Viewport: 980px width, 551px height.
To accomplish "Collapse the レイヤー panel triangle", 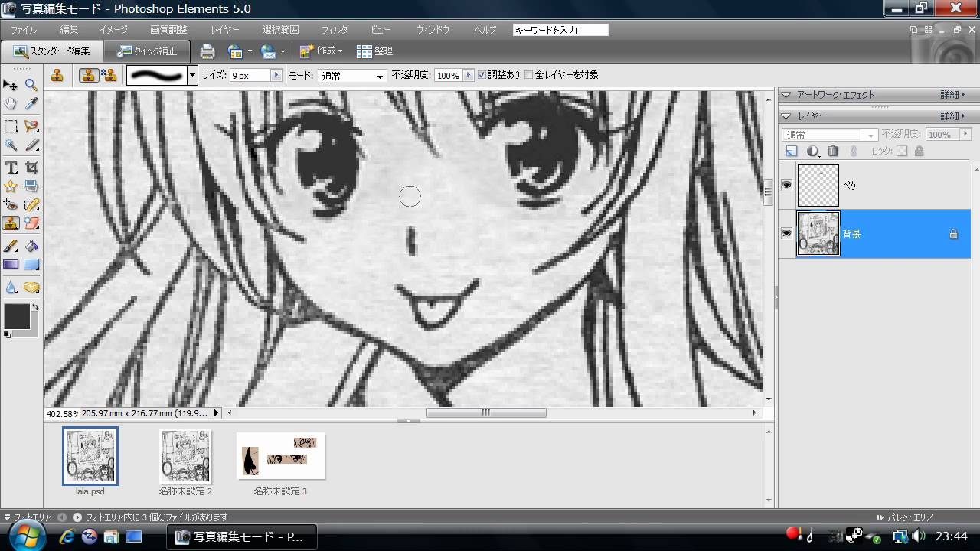I will 787,116.
